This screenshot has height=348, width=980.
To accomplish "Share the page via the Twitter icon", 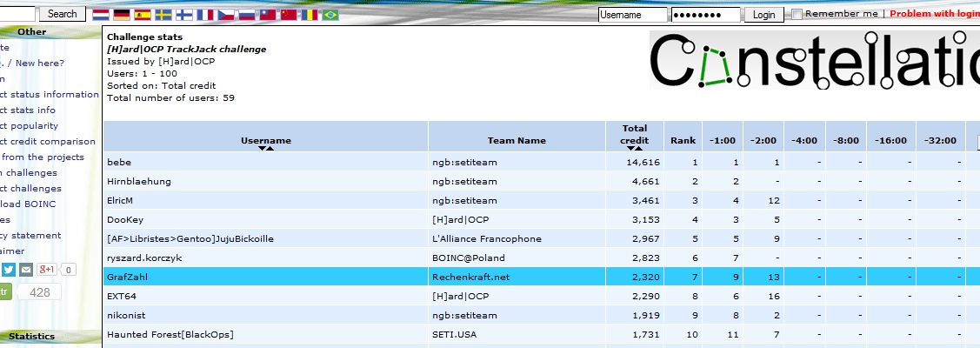I will pyautogui.click(x=9, y=270).
